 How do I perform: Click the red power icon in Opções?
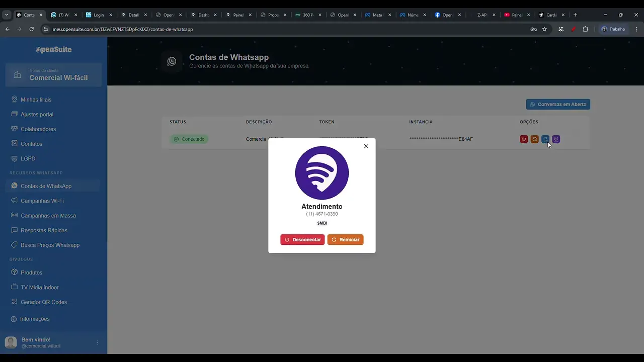(x=524, y=139)
